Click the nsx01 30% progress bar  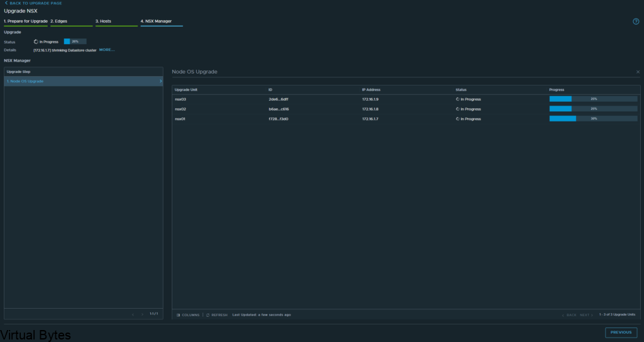pos(594,119)
